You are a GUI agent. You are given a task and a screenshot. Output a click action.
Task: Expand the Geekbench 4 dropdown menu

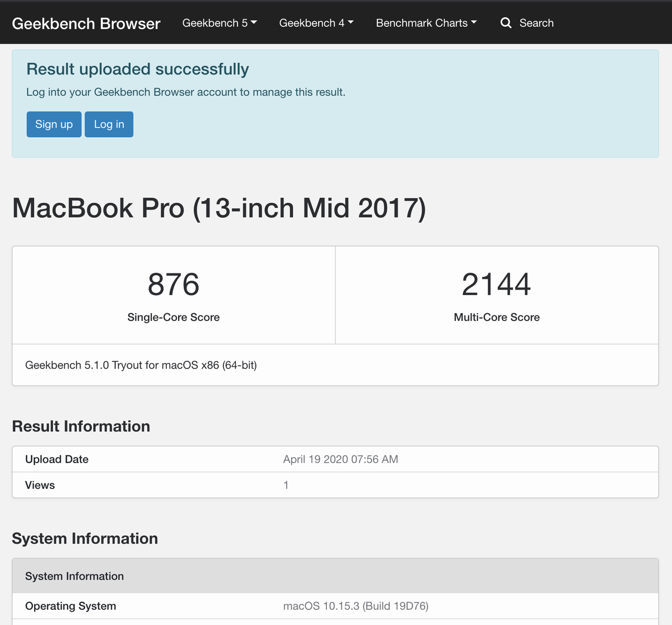pos(316,23)
